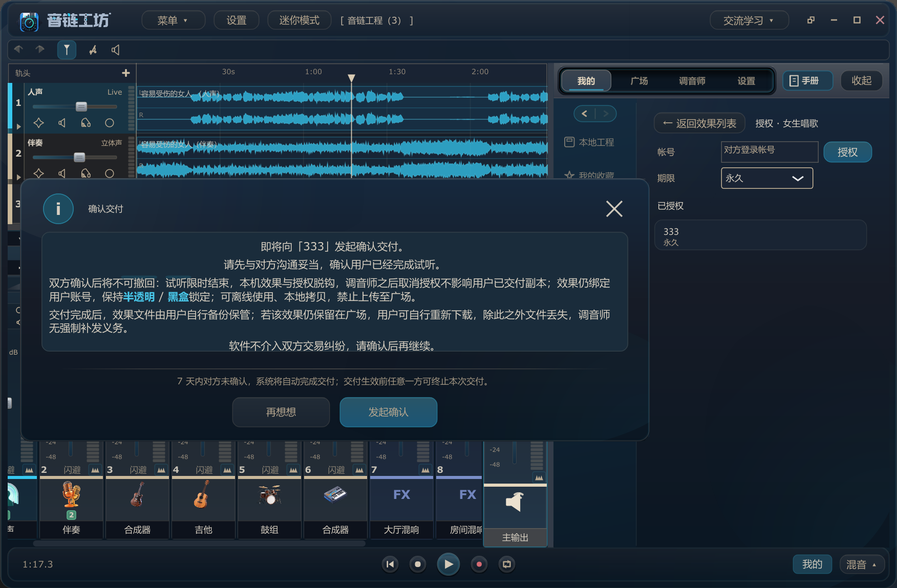897x588 pixels.
Task: Arm record circle on 人声 track
Action: pyautogui.click(x=110, y=123)
